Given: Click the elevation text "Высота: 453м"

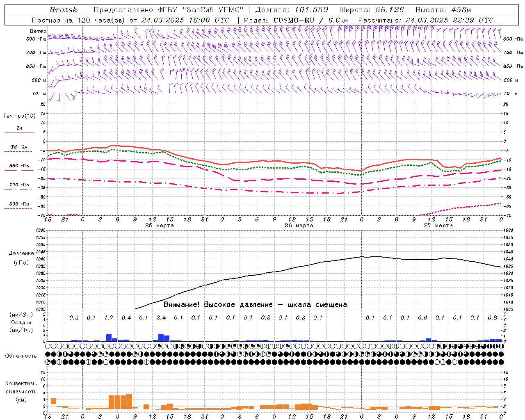Looking at the screenshot, I should [x=443, y=9].
